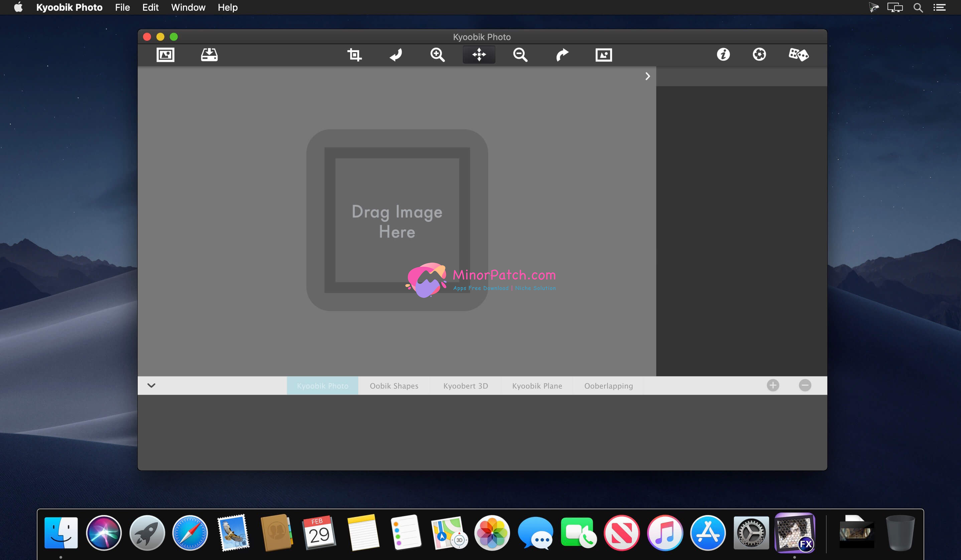The height and width of the screenshot is (560, 961).
Task: Click the zoom out magnifier icon
Action: click(520, 54)
